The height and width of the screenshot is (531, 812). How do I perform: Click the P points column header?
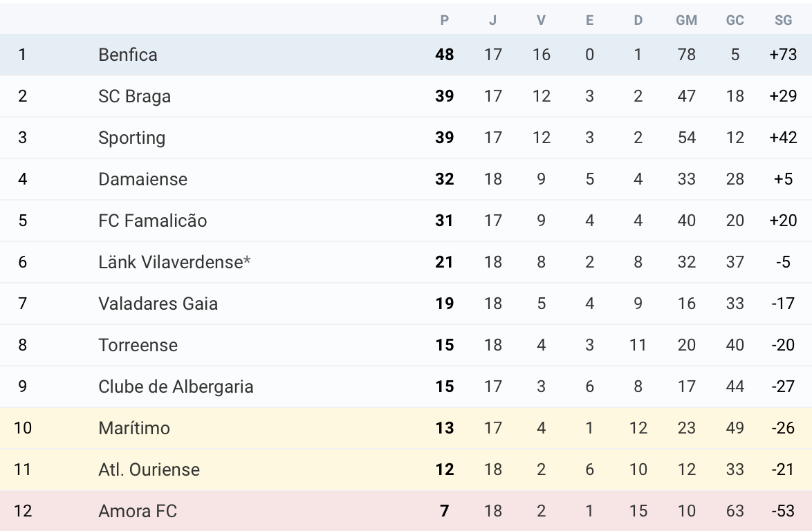pos(445,21)
